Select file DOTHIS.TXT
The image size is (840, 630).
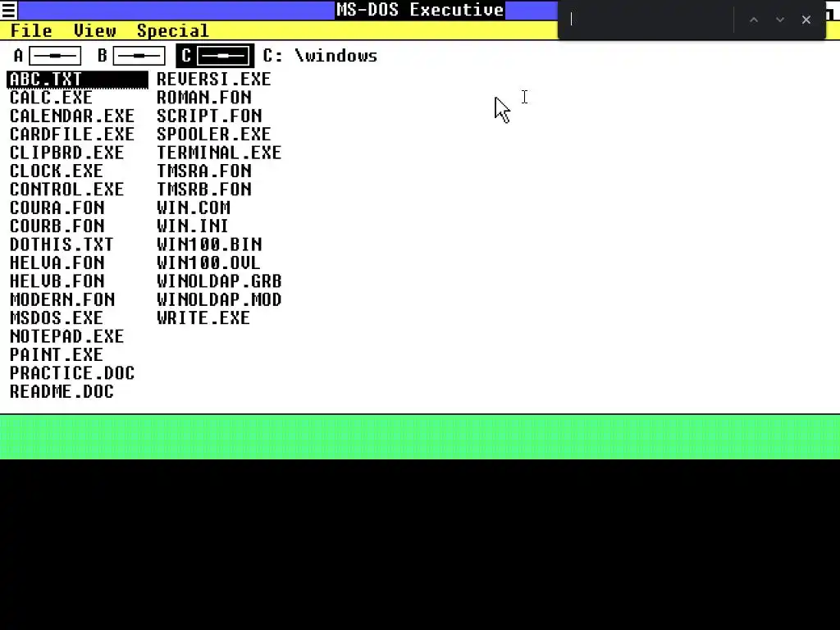62,244
